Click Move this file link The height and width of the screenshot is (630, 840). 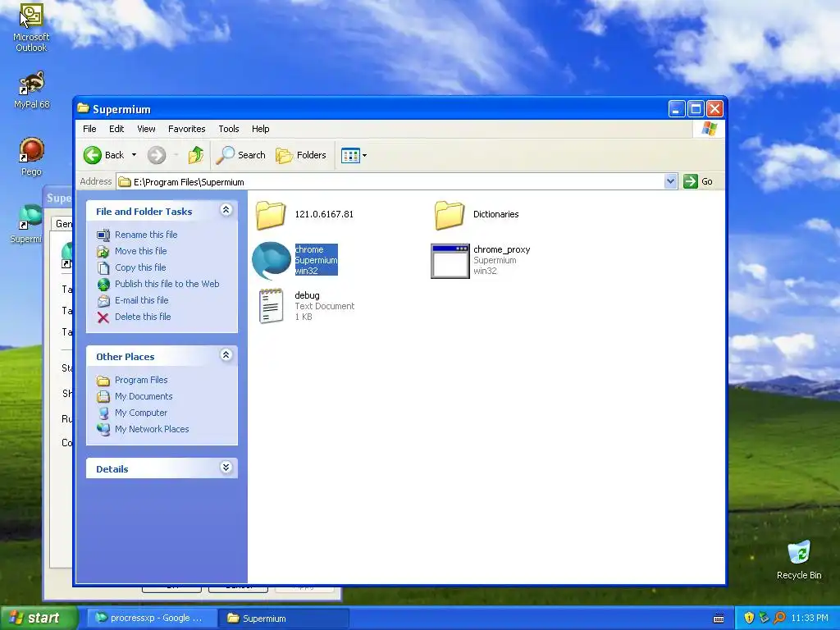(140, 251)
